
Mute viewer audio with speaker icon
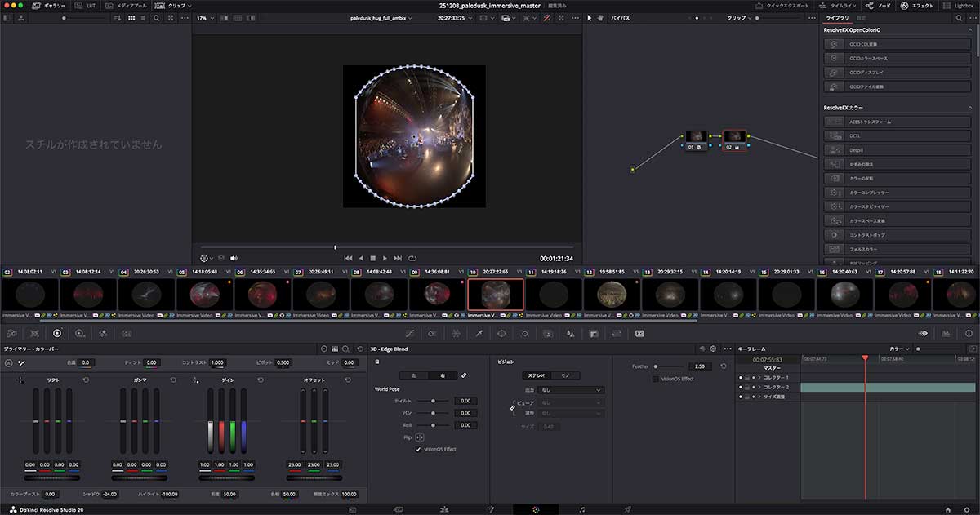point(234,258)
